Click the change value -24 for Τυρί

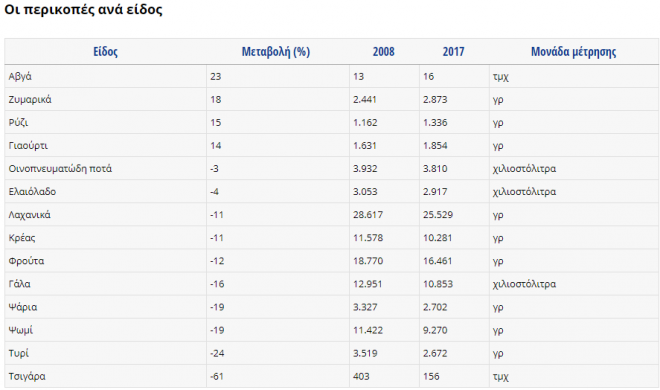pos(217,353)
